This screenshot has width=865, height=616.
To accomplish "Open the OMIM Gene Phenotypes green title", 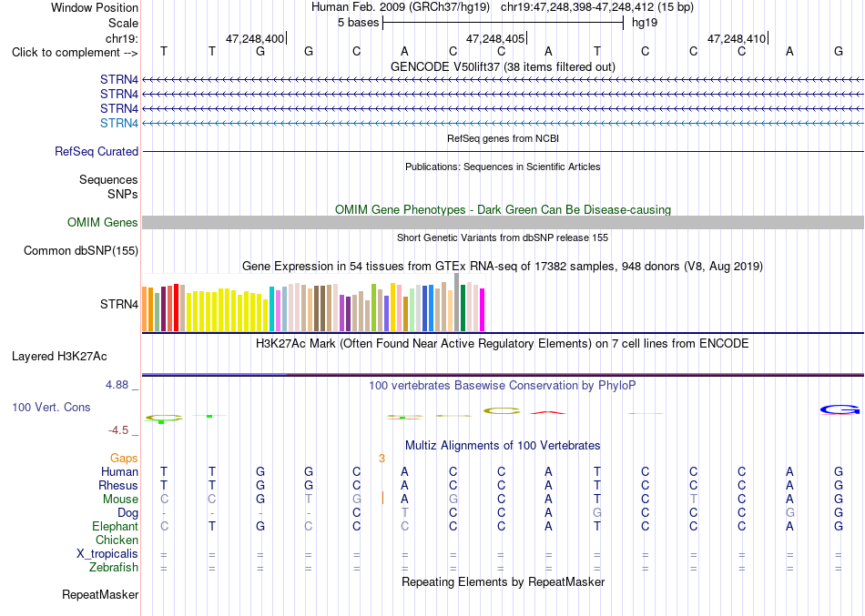I will point(503,209).
